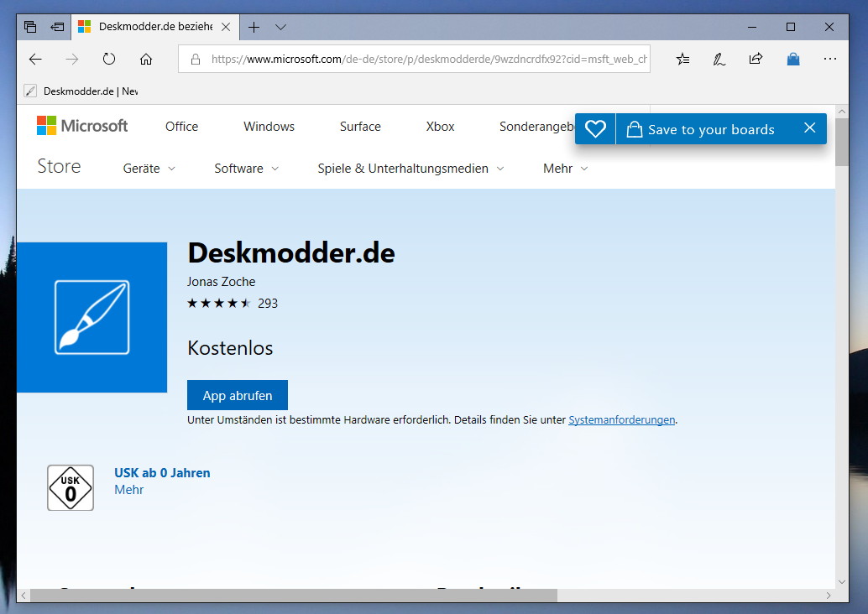Click the scroll down arrow
This screenshot has height=614, width=868.
(842, 582)
